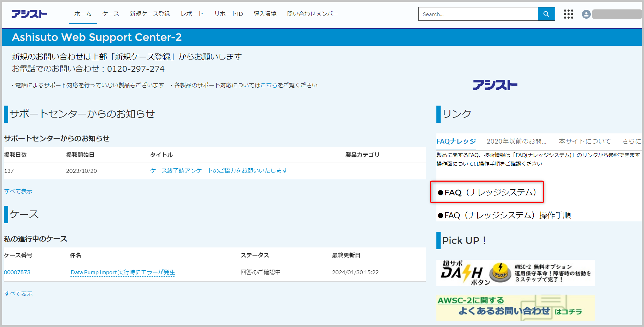Click the search input field
644x327 pixels.
pos(478,14)
